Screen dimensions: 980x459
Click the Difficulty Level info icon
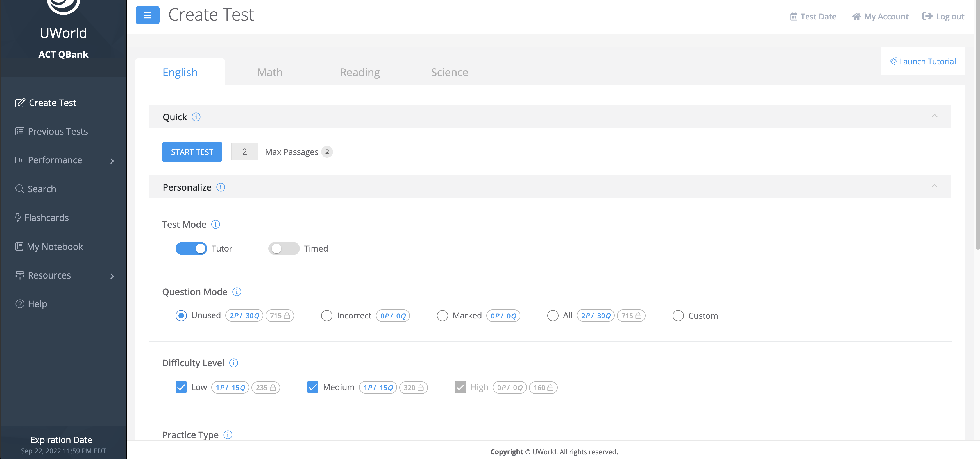[x=233, y=363]
